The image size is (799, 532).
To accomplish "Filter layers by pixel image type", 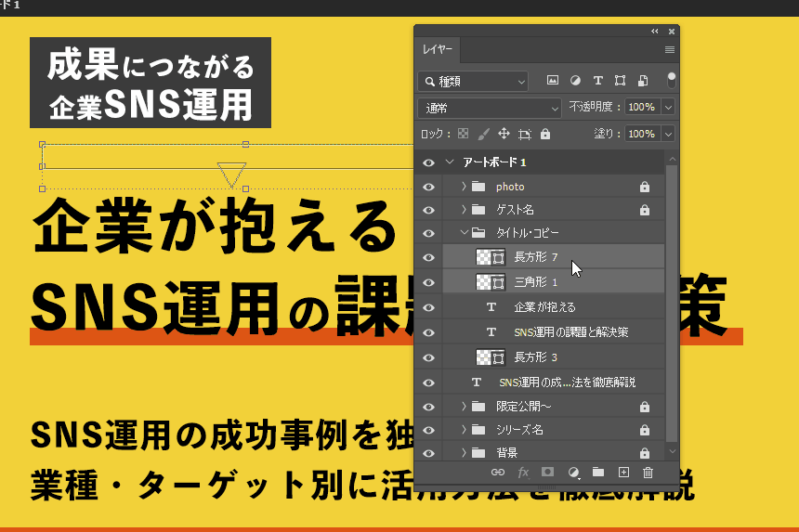I will 553,81.
